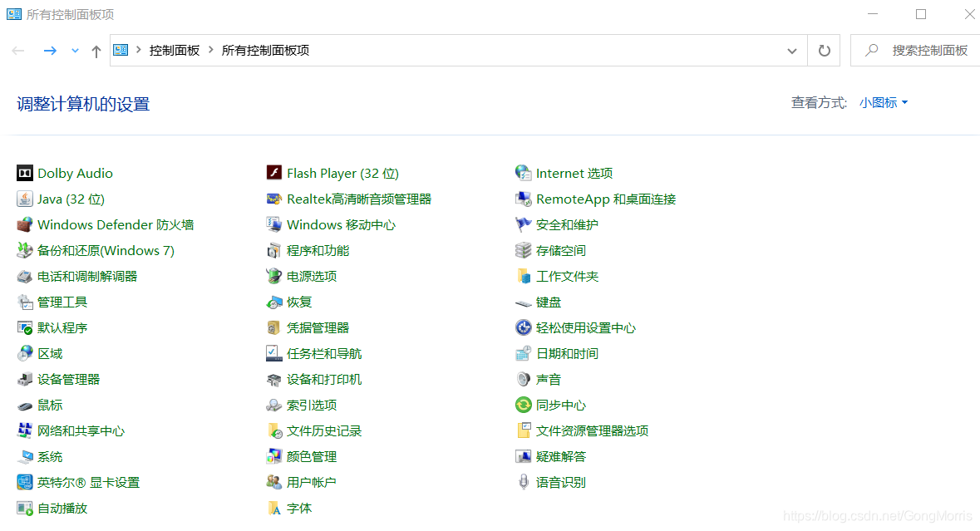
Task: Expand the chevron before 控制面板 breadcrumb
Action: point(139,49)
